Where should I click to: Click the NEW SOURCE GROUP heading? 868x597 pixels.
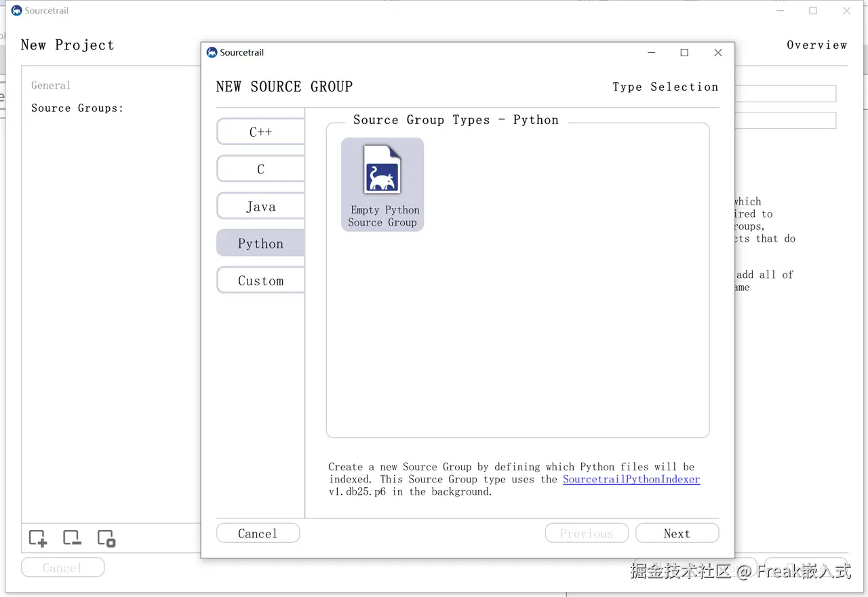coord(284,87)
